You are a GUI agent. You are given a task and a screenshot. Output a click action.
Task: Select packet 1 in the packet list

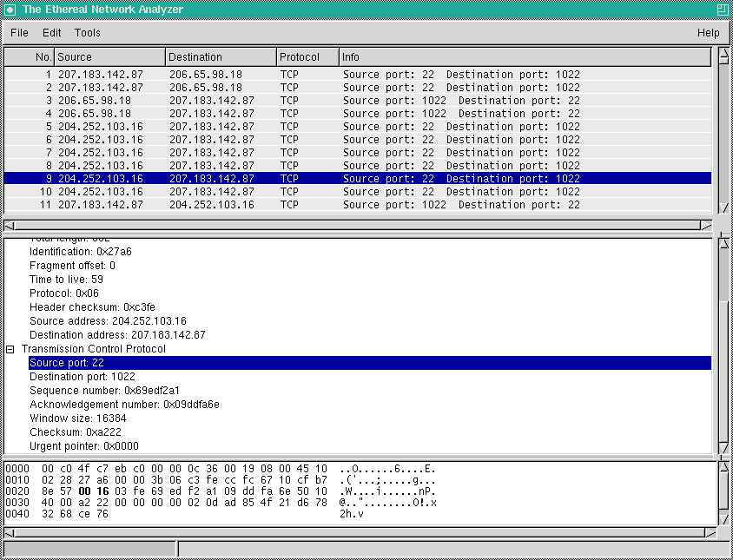[x=174, y=74]
